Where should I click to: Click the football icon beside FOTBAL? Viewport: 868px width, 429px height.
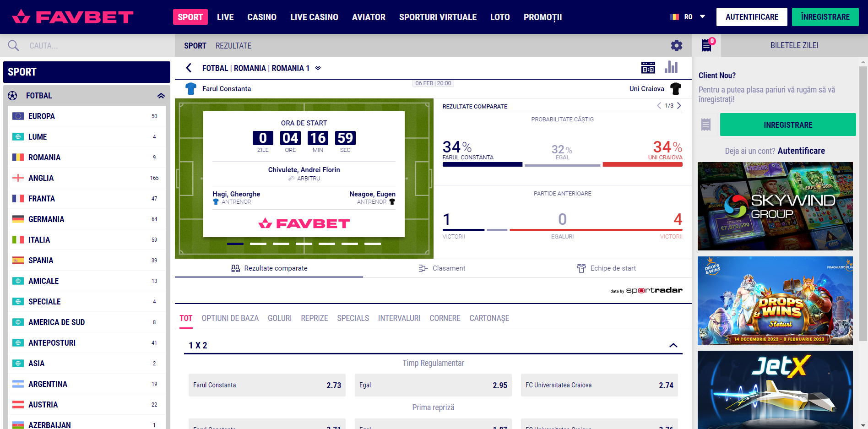[12, 96]
